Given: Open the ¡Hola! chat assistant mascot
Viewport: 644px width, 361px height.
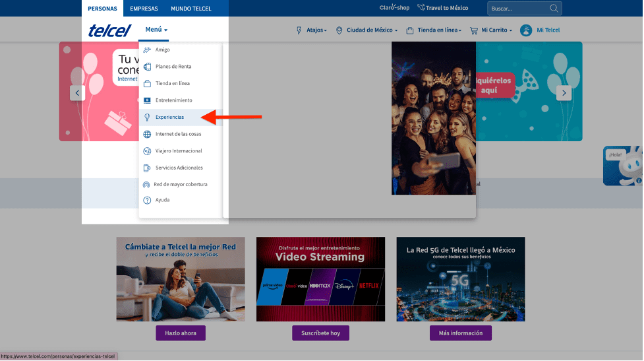Looking at the screenshot, I should [x=624, y=166].
